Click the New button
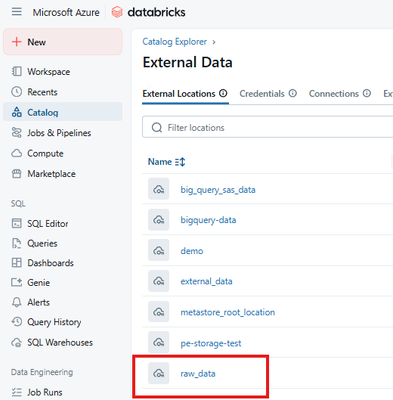The width and height of the screenshot is (393, 400). tap(63, 42)
